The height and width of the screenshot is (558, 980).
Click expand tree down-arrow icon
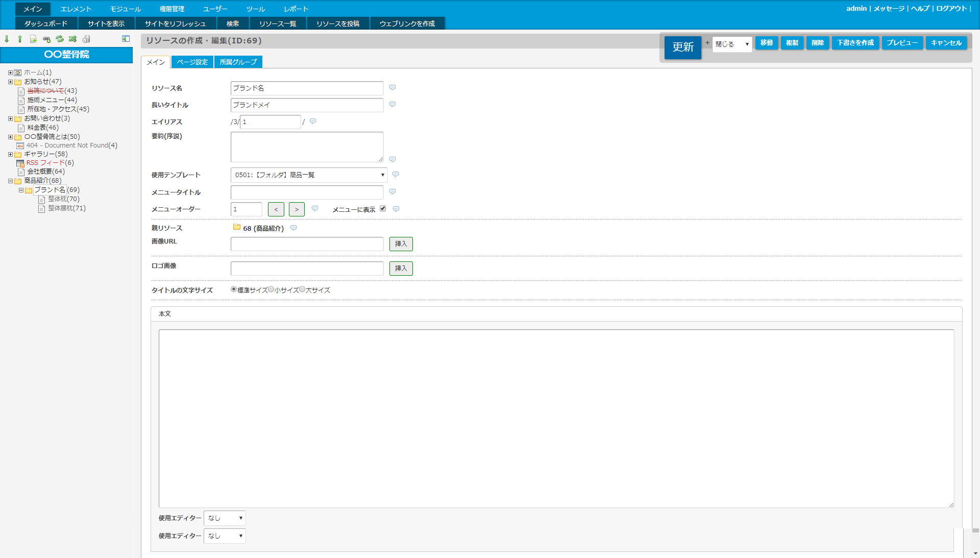pyautogui.click(x=7, y=39)
